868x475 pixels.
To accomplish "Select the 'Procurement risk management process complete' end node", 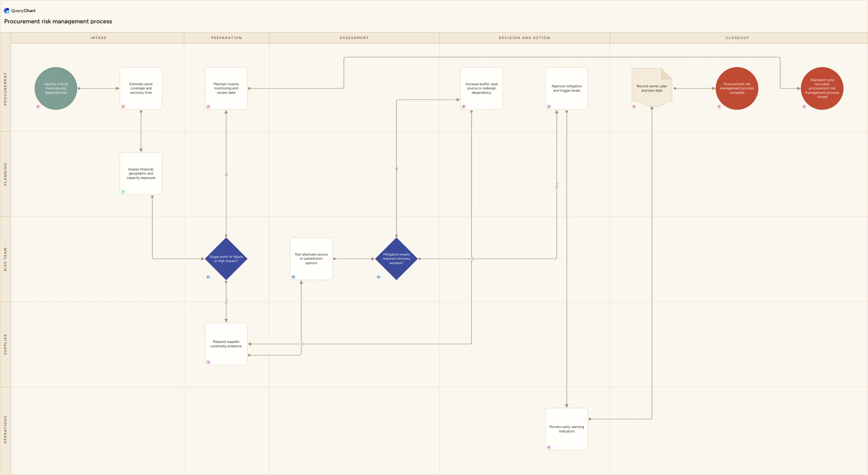I will (x=737, y=88).
